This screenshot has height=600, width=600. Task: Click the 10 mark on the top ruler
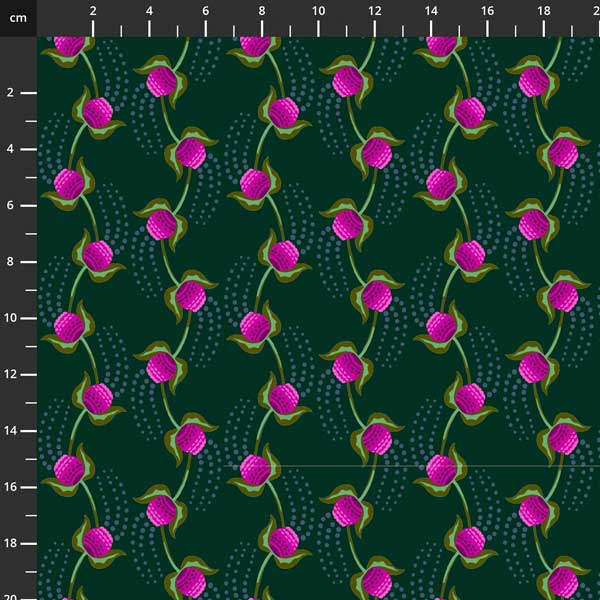(x=318, y=11)
